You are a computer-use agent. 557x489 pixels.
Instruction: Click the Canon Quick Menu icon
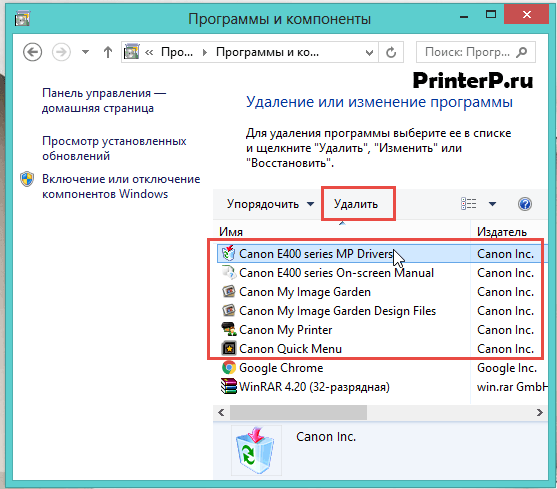pos(228,349)
